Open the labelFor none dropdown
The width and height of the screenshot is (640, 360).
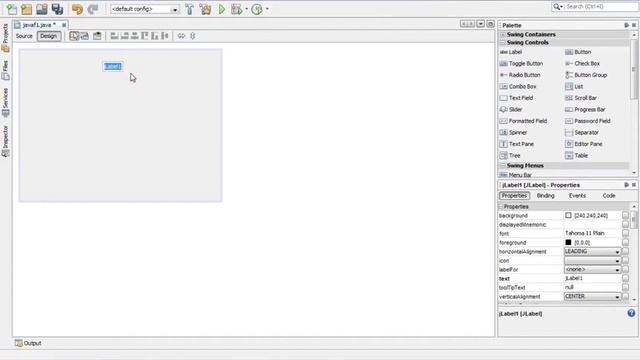point(592,269)
